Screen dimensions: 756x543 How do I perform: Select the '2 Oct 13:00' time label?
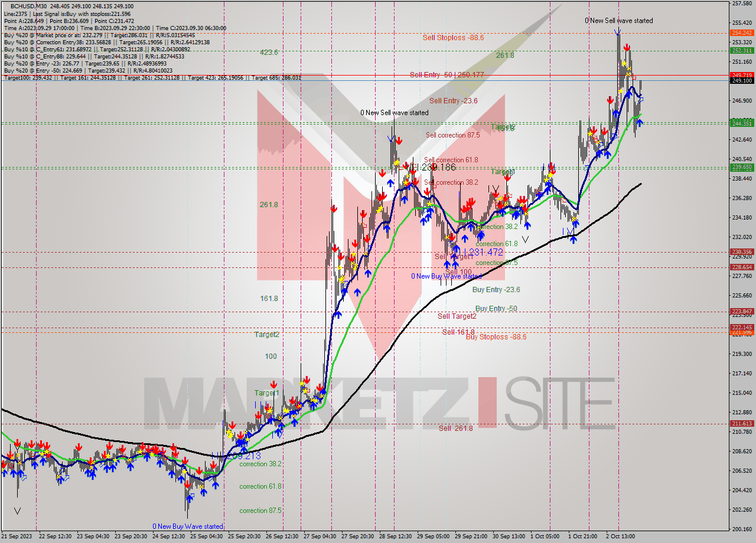click(x=620, y=537)
